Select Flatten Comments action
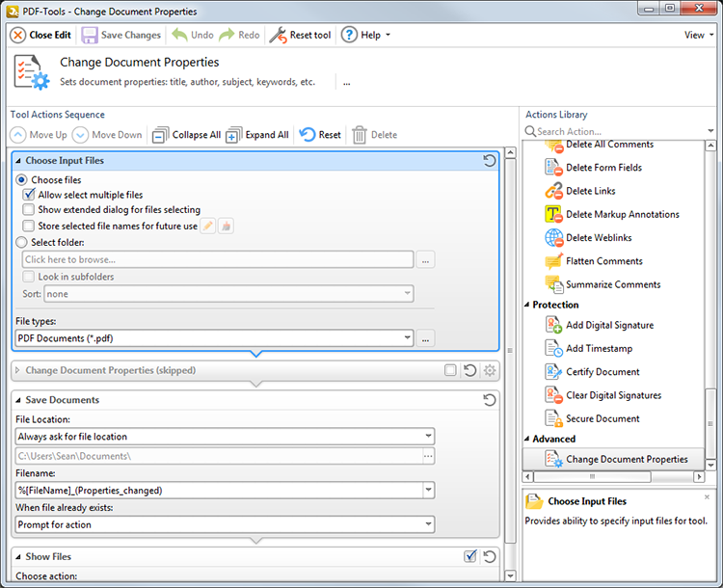The image size is (723, 588). (604, 261)
